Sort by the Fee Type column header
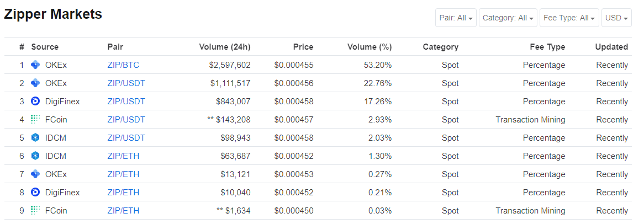 click(547, 47)
